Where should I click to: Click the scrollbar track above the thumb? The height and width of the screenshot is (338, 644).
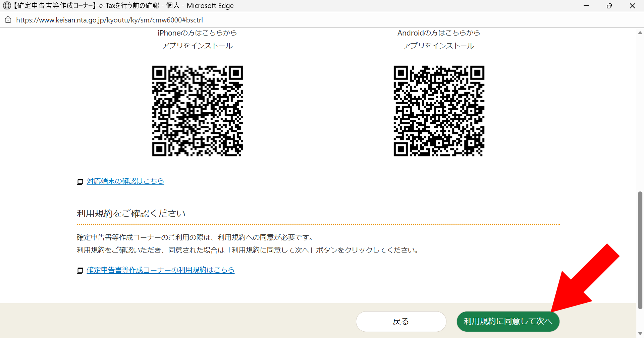[x=640, y=111]
